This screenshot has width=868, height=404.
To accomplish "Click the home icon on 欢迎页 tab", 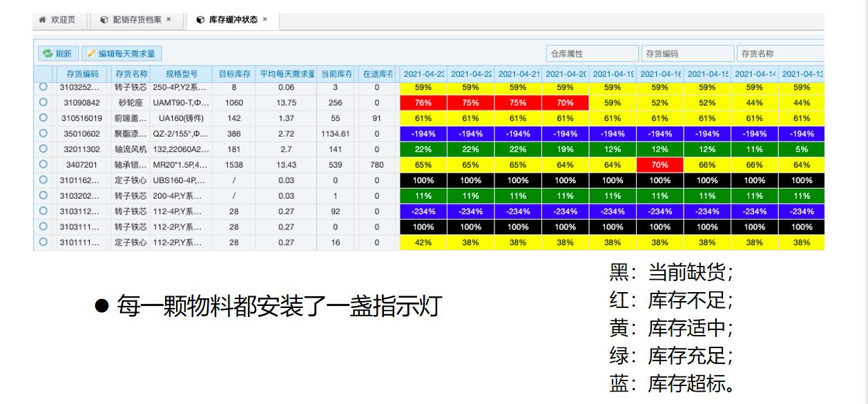I will coord(41,19).
